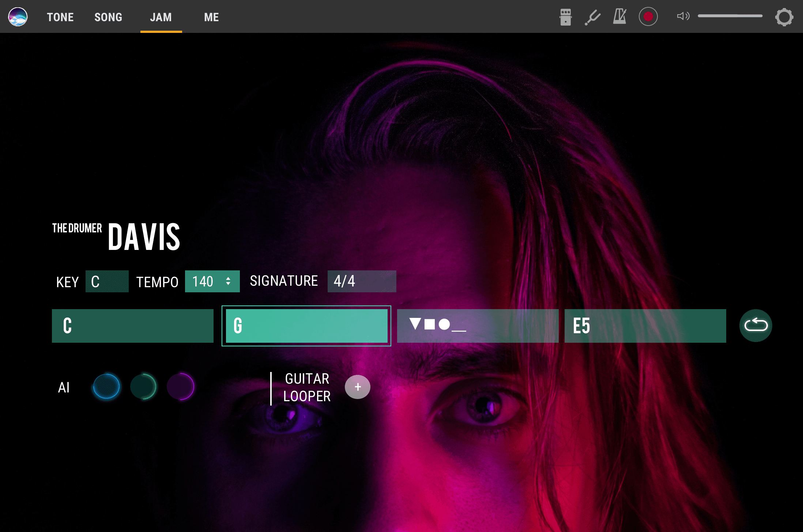The image size is (803, 532).
Task: Toggle the blue AI circle
Action: point(106,387)
